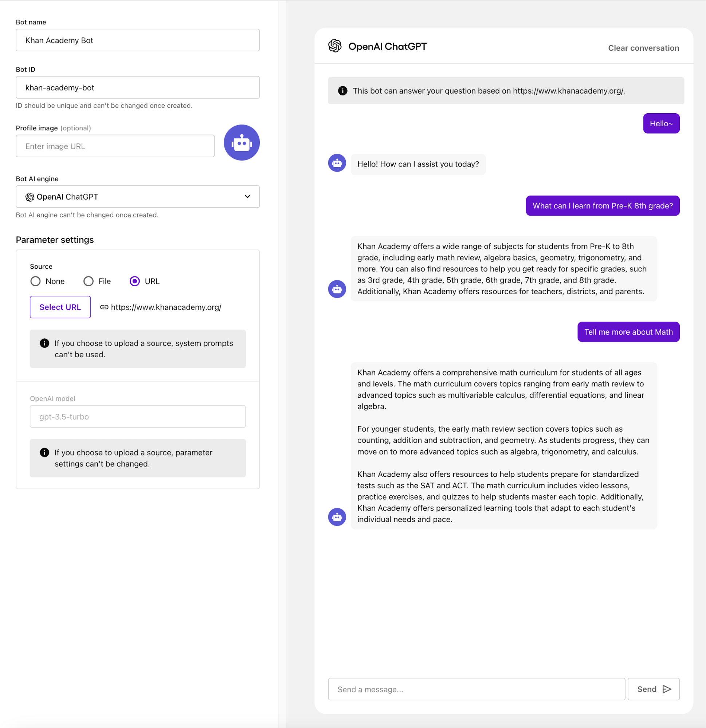This screenshot has width=706, height=728.
Task: Expand the OpenAI model field
Action: click(x=137, y=416)
